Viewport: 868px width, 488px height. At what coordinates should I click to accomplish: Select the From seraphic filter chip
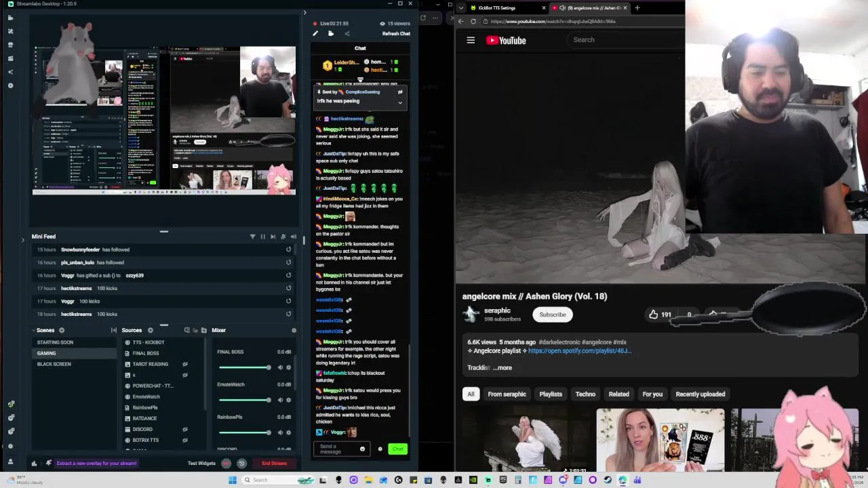pos(507,394)
